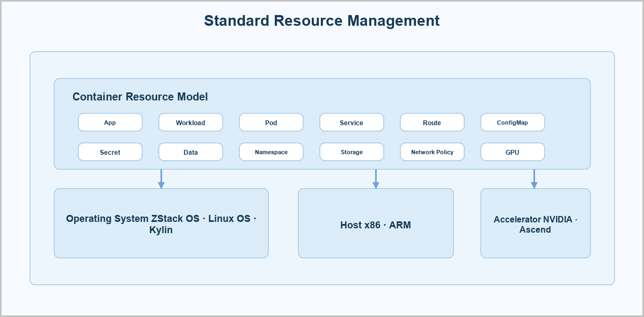644x317 pixels.
Task: Click the Pod resource box
Action: [271, 123]
